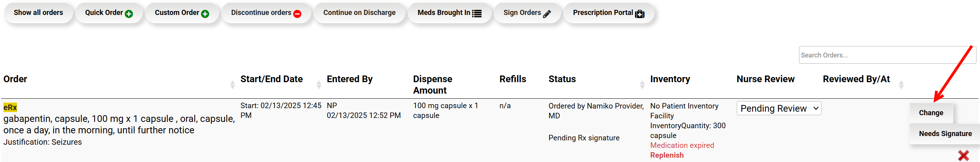The width and height of the screenshot is (980, 162).
Task: Sort by Reviewed By/At column arrows
Action: click(x=901, y=84)
